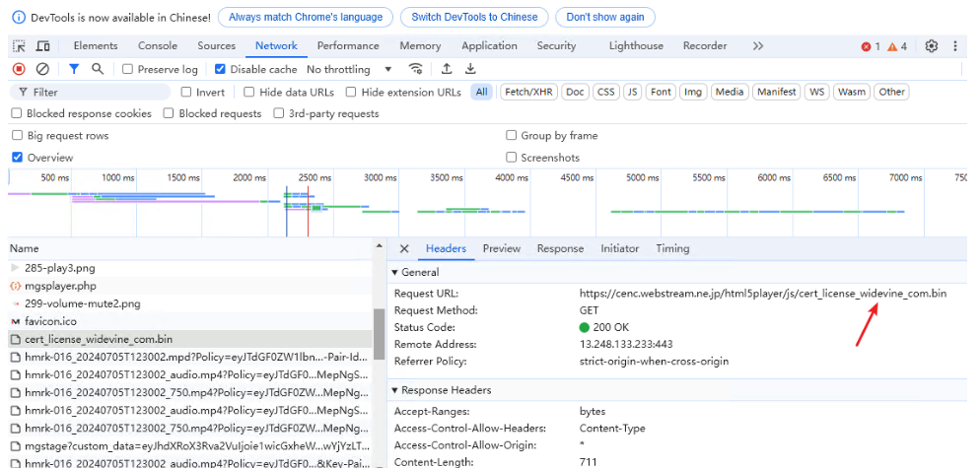Select the mgstage?custom_data request row

pos(191,446)
